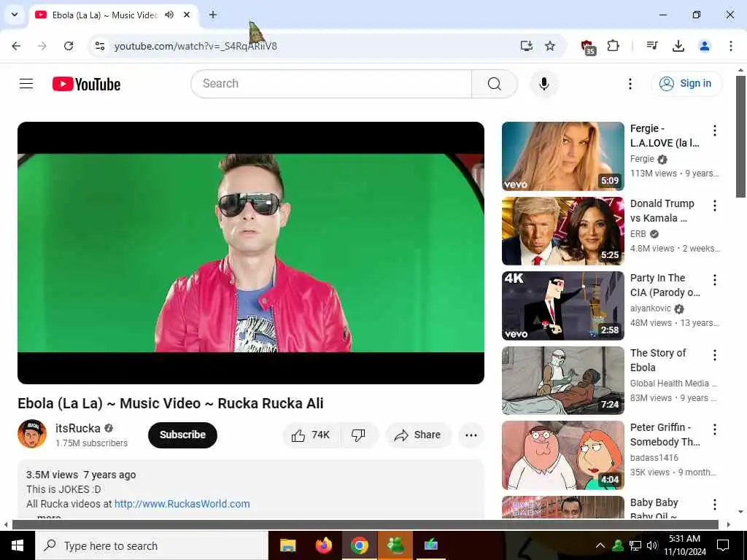The image size is (747, 560).
Task: Open options for Peter Griffin video
Action: pyautogui.click(x=714, y=429)
